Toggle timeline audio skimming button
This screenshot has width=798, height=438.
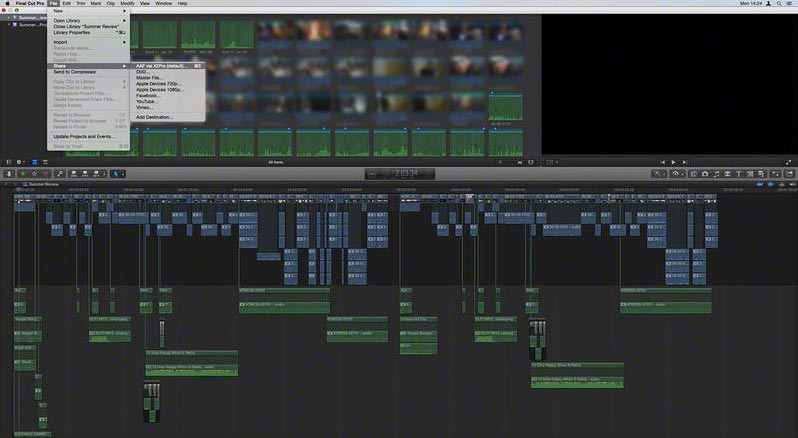[x=771, y=184]
